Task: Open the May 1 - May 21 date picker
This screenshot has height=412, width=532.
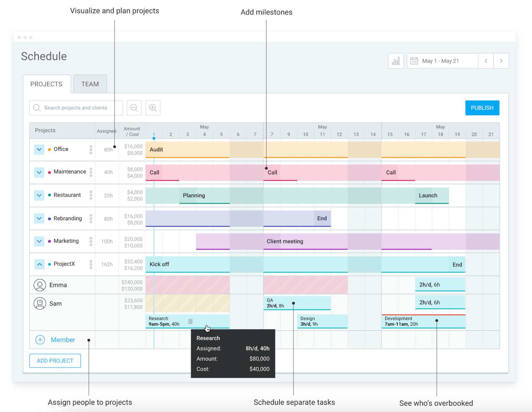Action: point(442,61)
